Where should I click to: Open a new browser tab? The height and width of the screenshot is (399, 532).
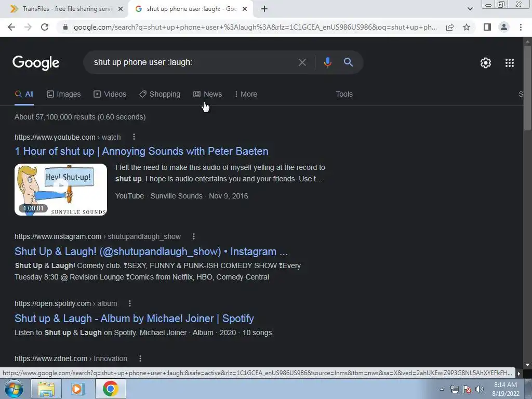(264, 9)
